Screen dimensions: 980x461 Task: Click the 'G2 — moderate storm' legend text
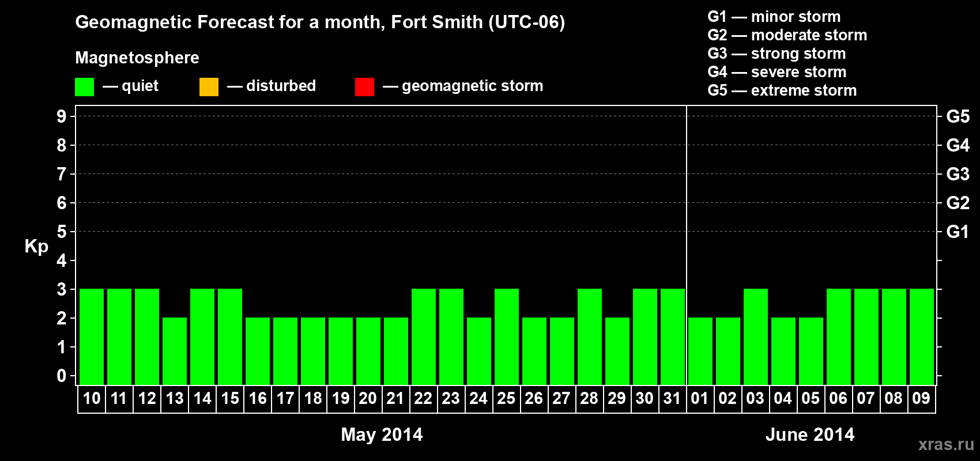click(787, 35)
